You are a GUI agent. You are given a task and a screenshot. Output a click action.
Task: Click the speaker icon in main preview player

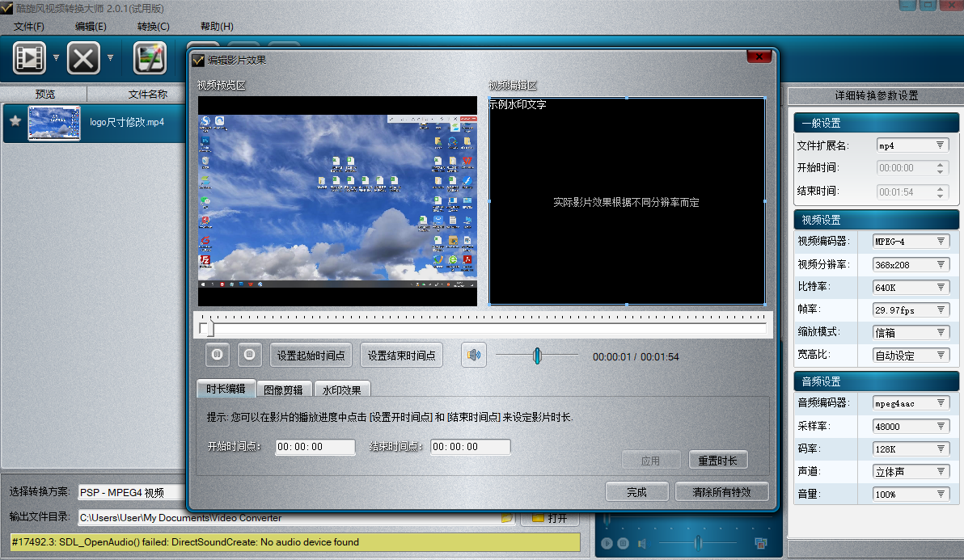point(642,543)
